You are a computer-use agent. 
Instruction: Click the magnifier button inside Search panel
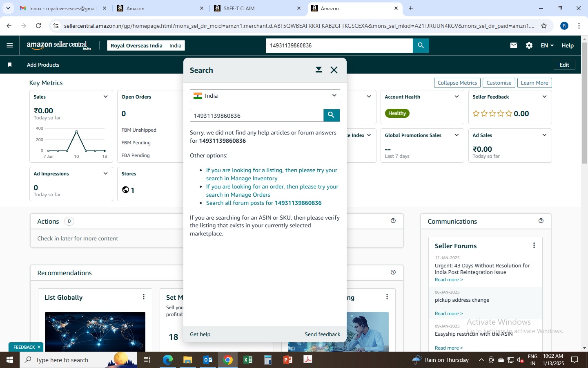(332, 115)
